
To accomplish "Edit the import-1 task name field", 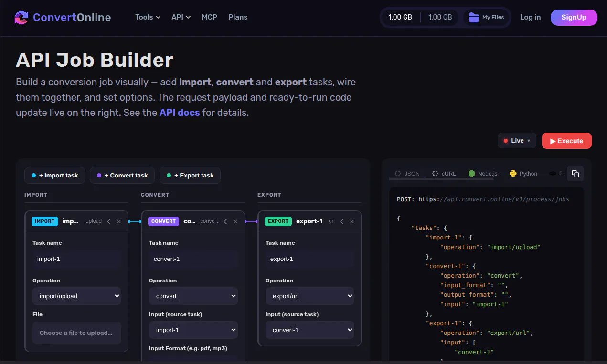I will click(x=77, y=259).
